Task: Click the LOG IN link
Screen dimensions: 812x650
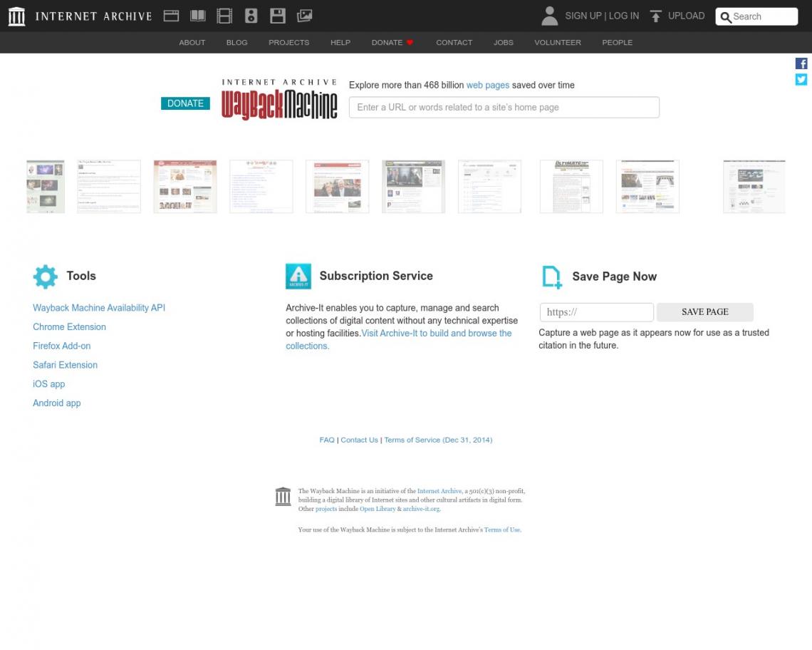Action: (624, 16)
